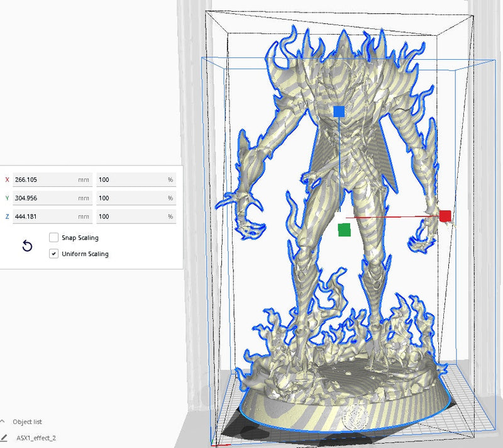Click the Y scale percentage field

[x=136, y=198]
